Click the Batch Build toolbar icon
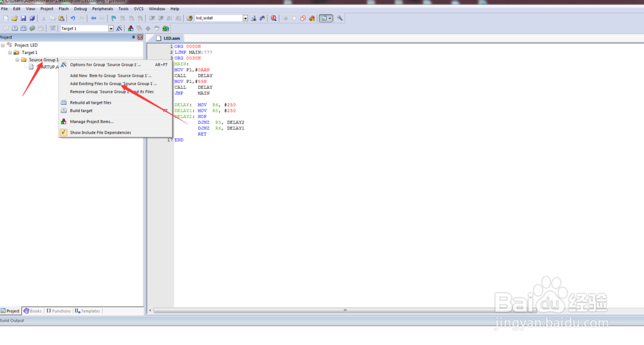The image size is (644, 345). 32,28
